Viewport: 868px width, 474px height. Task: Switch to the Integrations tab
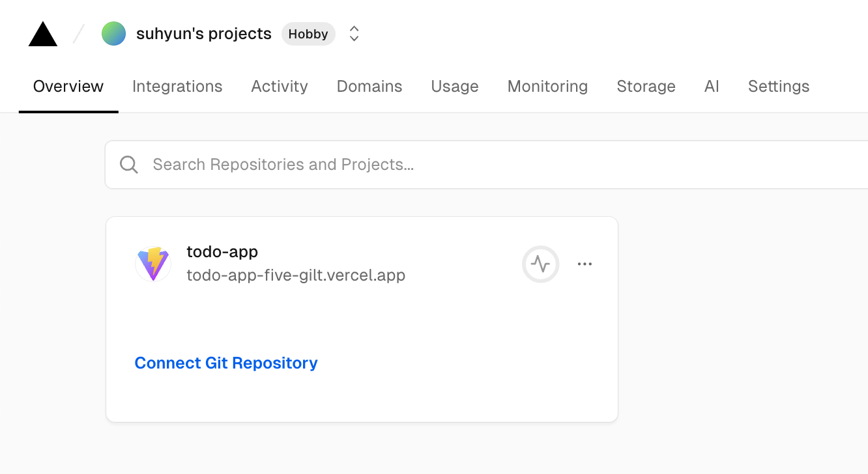(x=177, y=87)
